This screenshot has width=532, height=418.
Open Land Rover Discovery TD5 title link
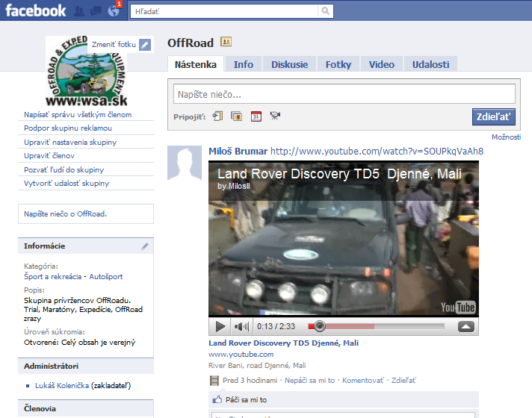283,343
